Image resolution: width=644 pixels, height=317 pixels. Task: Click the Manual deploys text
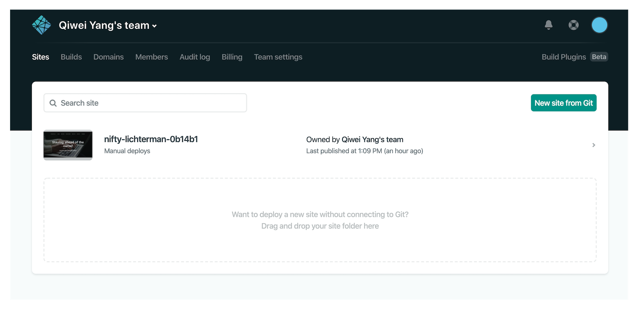[127, 151]
